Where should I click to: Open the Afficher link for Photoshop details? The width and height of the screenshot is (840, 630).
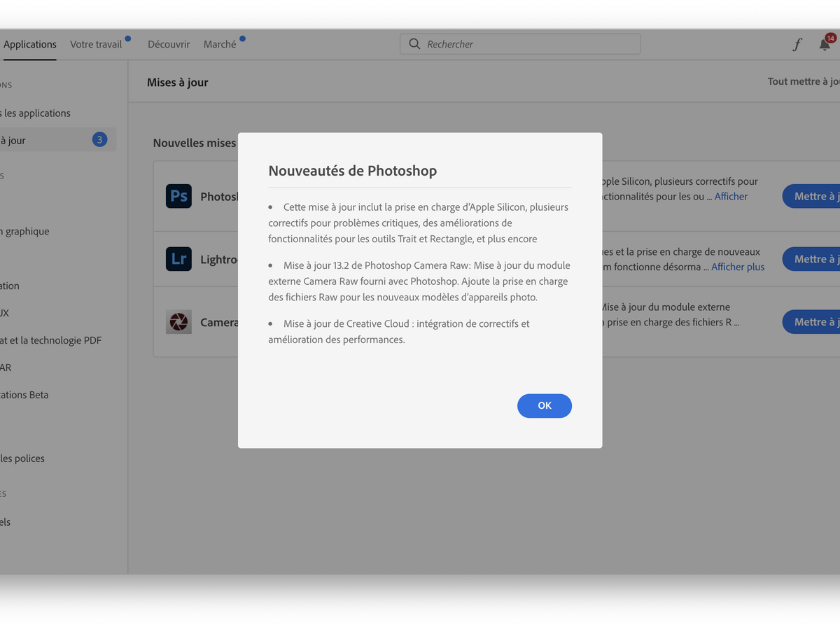click(730, 196)
